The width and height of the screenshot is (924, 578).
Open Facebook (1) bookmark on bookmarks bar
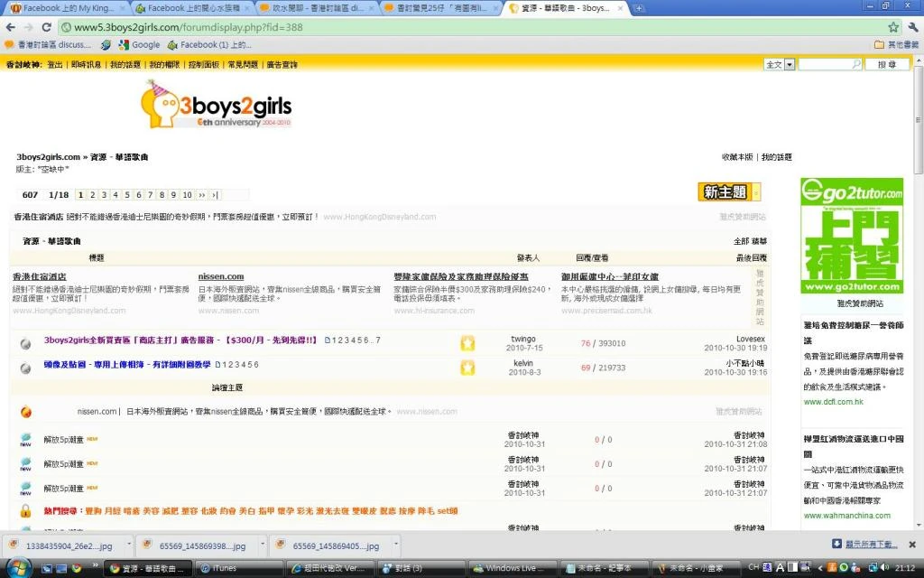(x=209, y=45)
